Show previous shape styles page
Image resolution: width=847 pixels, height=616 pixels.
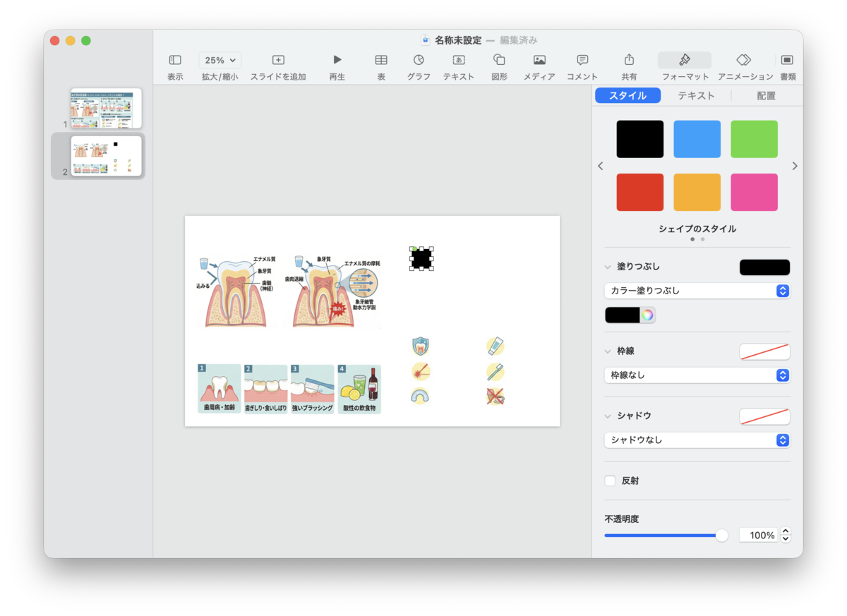(x=601, y=166)
